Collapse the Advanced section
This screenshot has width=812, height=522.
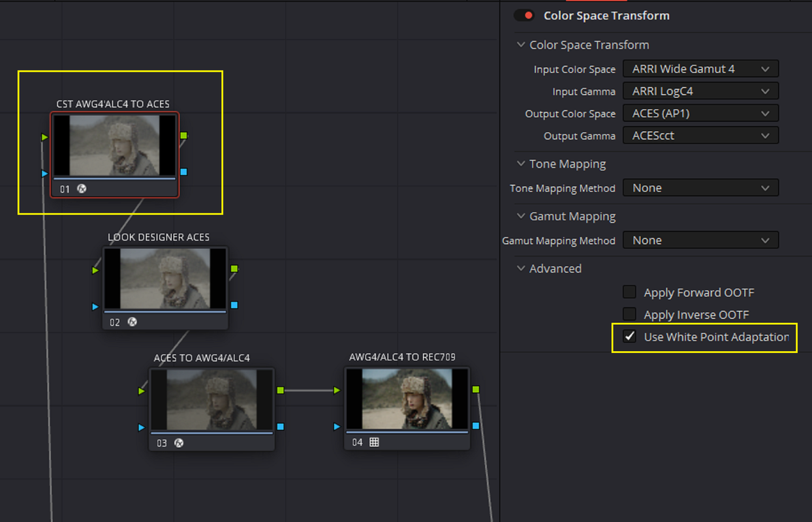pos(521,268)
